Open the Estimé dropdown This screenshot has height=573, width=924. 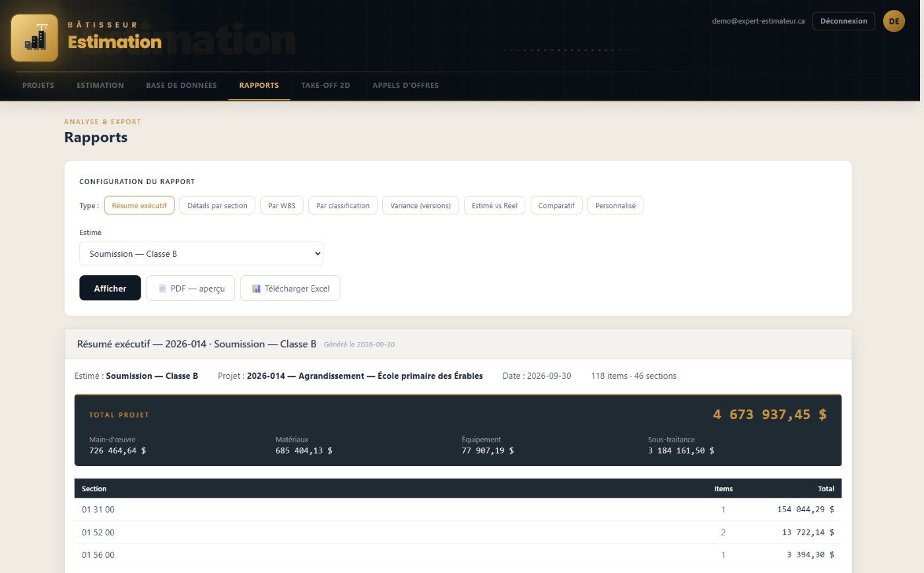point(201,253)
